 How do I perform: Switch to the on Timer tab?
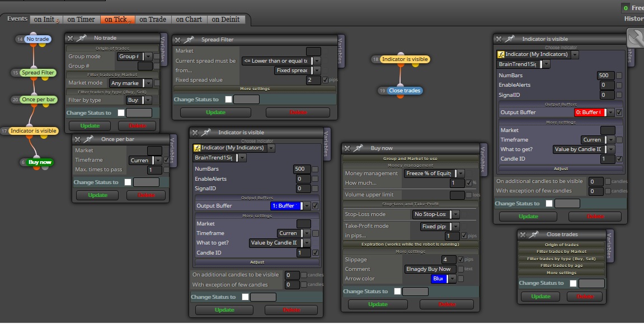81,19
